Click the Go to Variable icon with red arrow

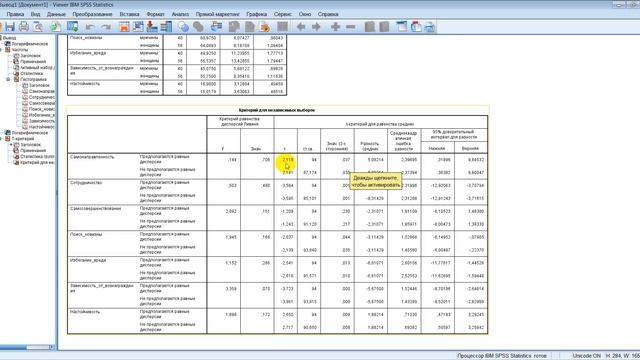pos(152,27)
